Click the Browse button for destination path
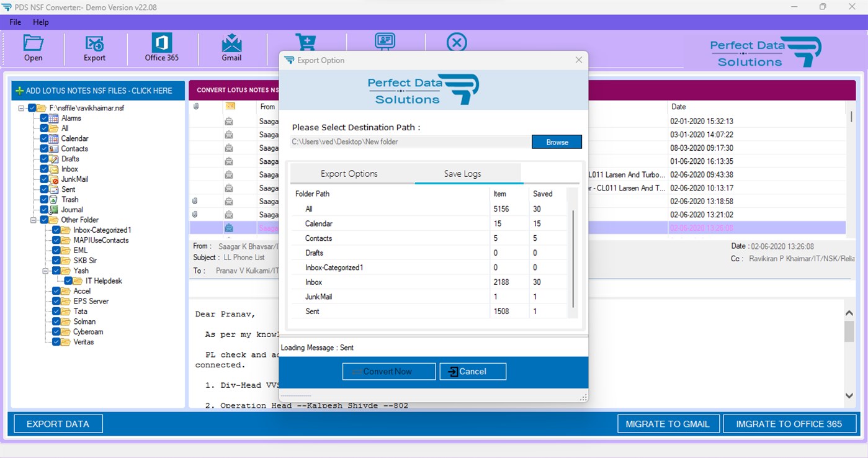Screen dimensions: 868x458 (x=555, y=141)
